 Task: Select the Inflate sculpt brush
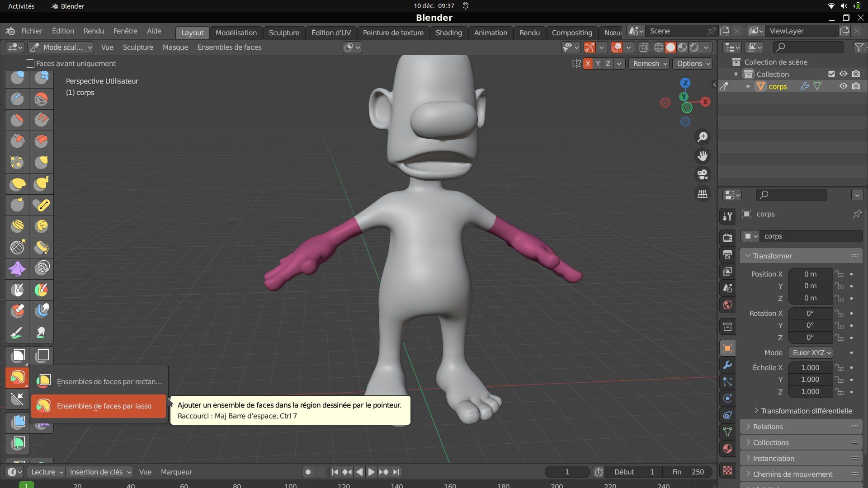coord(17,78)
